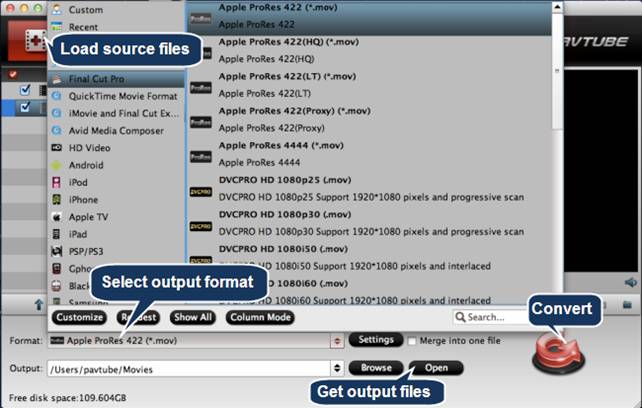Click the load source files film icon
Viewport: 642px width, 408px height.
pos(36,42)
